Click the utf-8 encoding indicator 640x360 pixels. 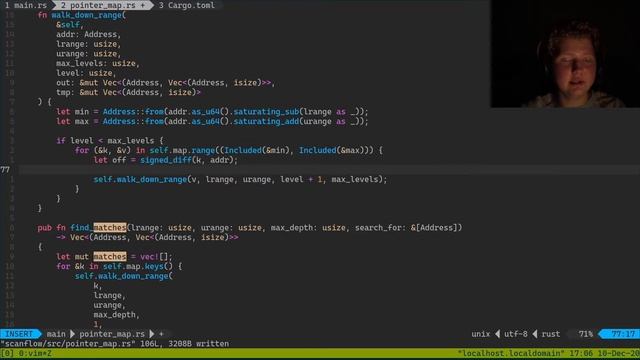tap(516, 334)
